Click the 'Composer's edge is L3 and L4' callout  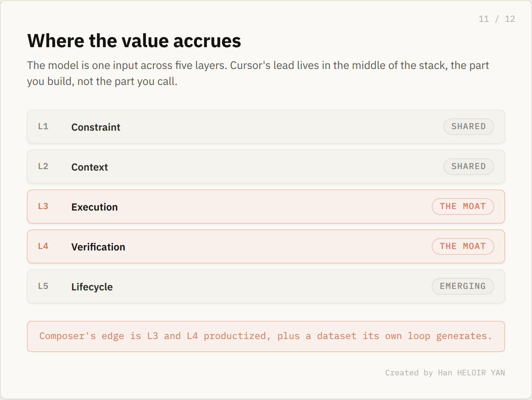pyautogui.click(x=266, y=336)
